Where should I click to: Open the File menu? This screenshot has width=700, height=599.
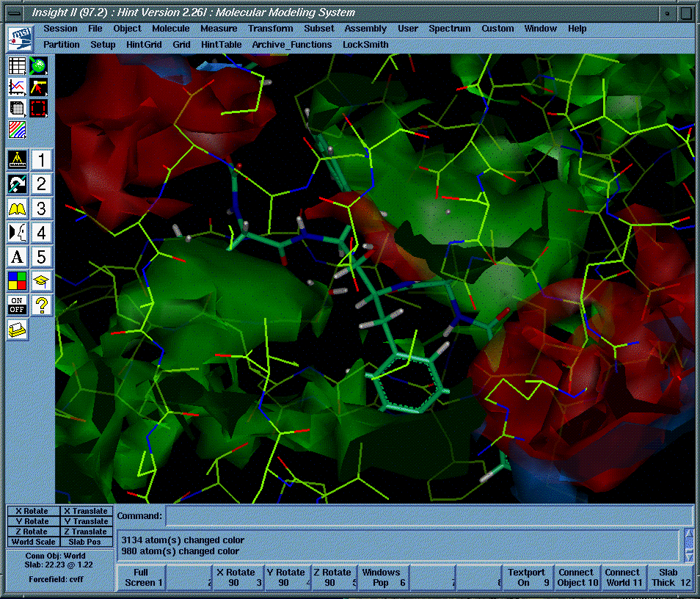pyautogui.click(x=95, y=29)
